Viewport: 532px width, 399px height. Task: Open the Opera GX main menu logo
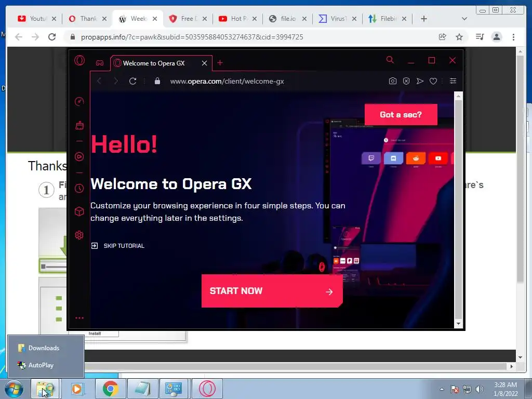click(79, 60)
